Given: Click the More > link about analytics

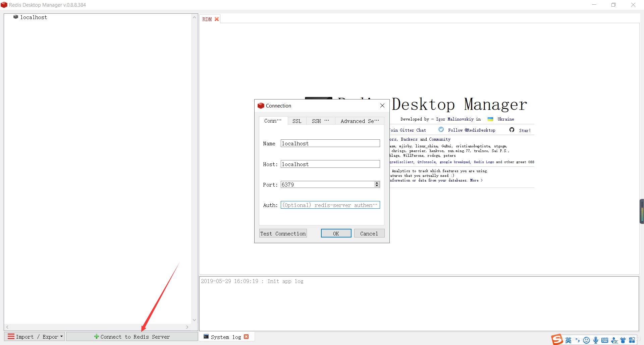Looking at the screenshot, I should [476, 180].
